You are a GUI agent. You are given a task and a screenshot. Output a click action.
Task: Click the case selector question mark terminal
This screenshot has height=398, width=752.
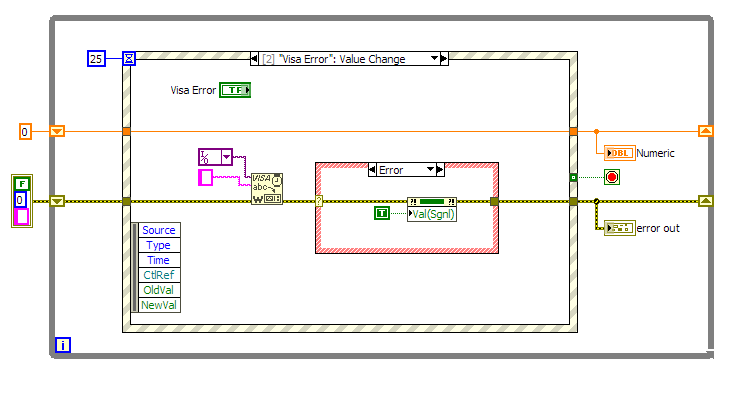point(319,201)
